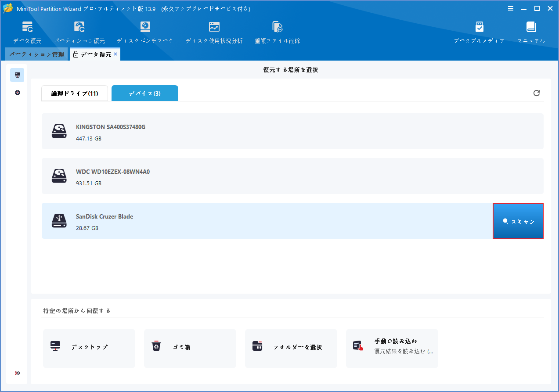
Task: Open 重複ファイル削除 tool
Action: [x=278, y=33]
